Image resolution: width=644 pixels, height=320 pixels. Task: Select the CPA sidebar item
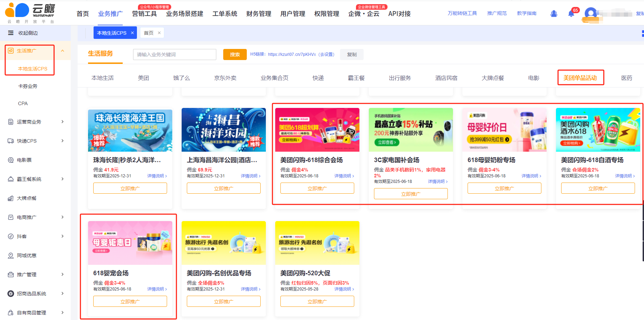pos(23,103)
